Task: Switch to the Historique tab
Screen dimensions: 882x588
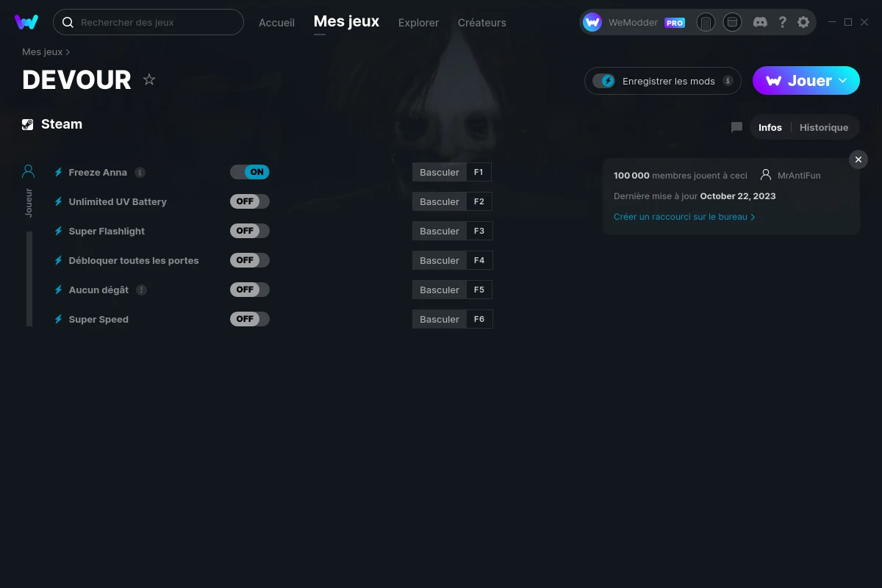Action: pyautogui.click(x=824, y=127)
